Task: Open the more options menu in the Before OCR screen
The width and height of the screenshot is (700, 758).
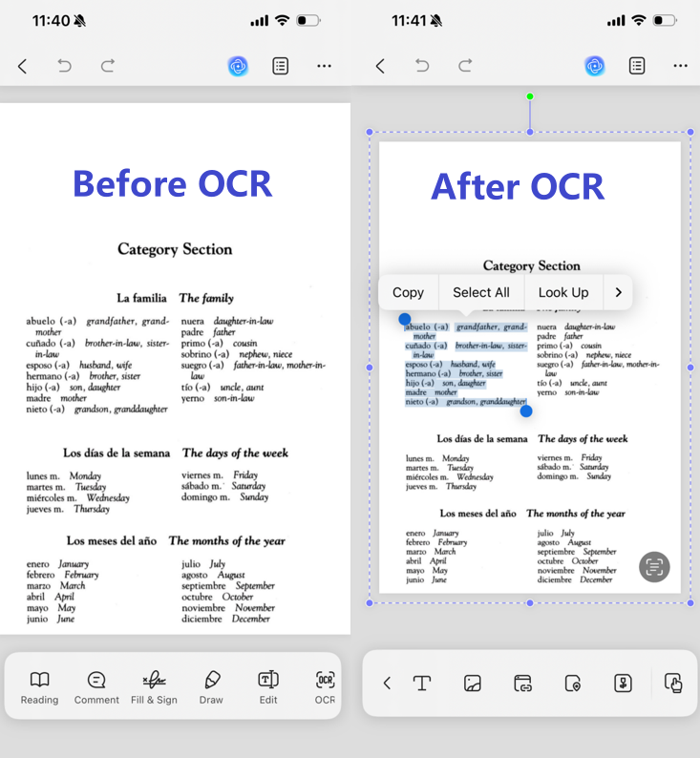Action: [x=324, y=66]
